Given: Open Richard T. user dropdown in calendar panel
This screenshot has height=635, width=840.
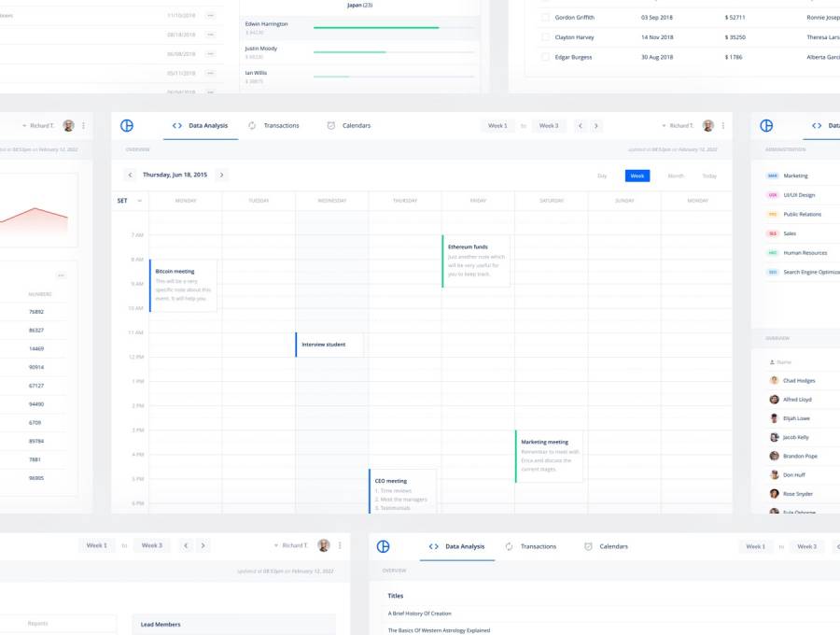Looking at the screenshot, I should [678, 125].
